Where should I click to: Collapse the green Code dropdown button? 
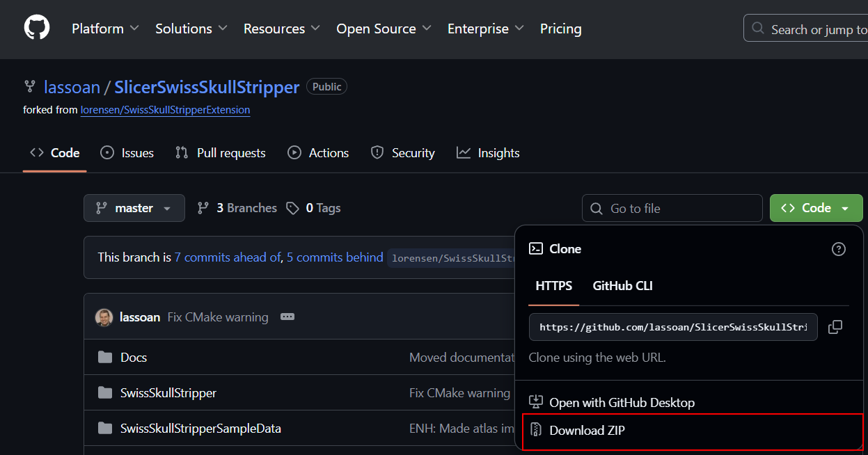tap(816, 208)
